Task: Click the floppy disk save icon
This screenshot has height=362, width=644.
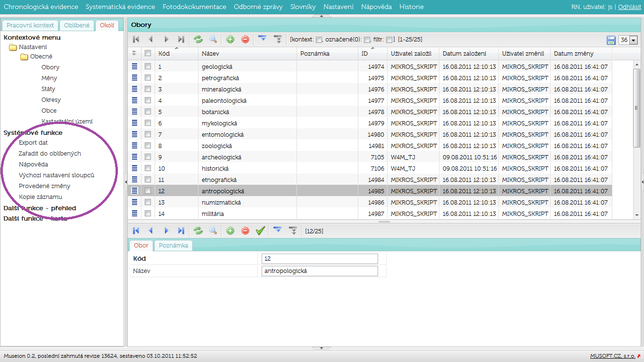Action: [611, 40]
